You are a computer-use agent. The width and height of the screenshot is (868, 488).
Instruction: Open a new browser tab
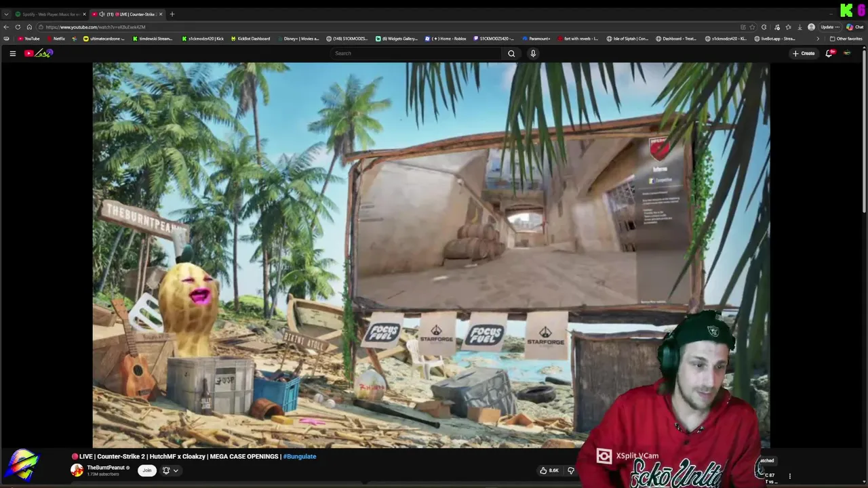click(x=172, y=14)
